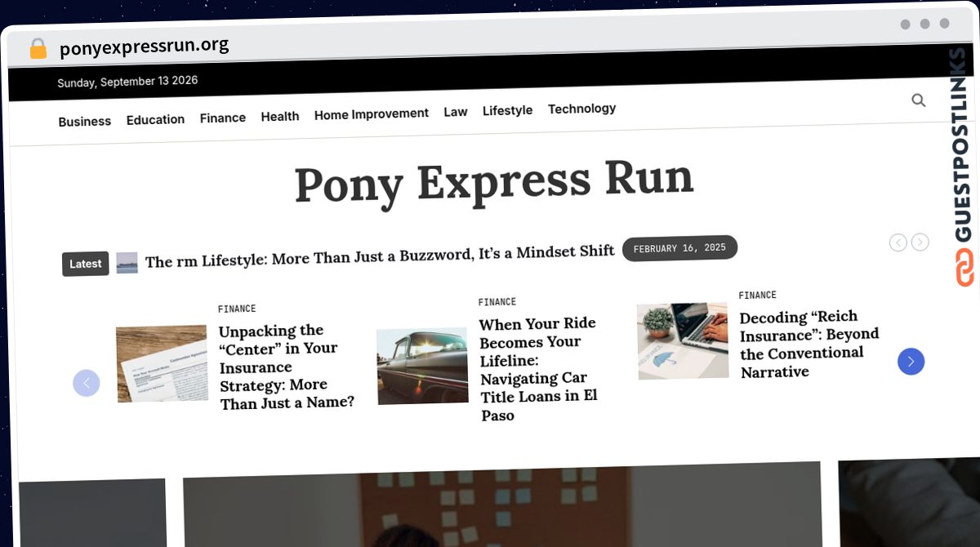Open 'Decoding Reich Insurance' article
The width and height of the screenshot is (980, 547).
[809, 344]
